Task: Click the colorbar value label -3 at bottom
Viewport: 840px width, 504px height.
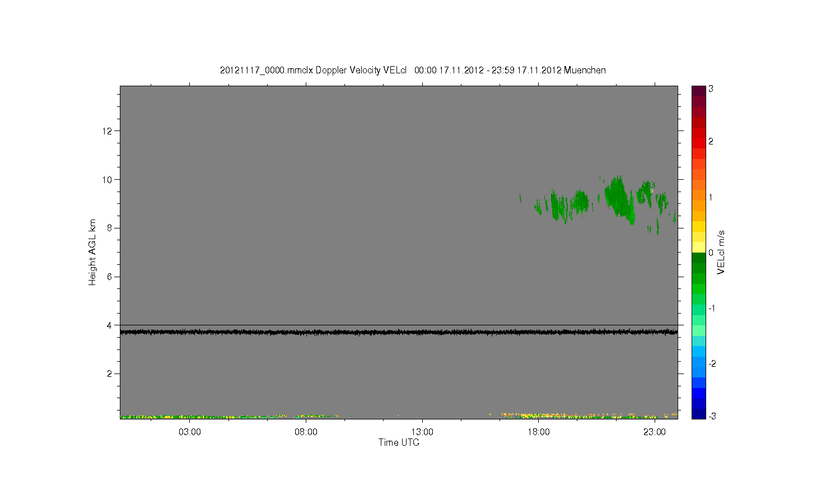Action: click(712, 416)
